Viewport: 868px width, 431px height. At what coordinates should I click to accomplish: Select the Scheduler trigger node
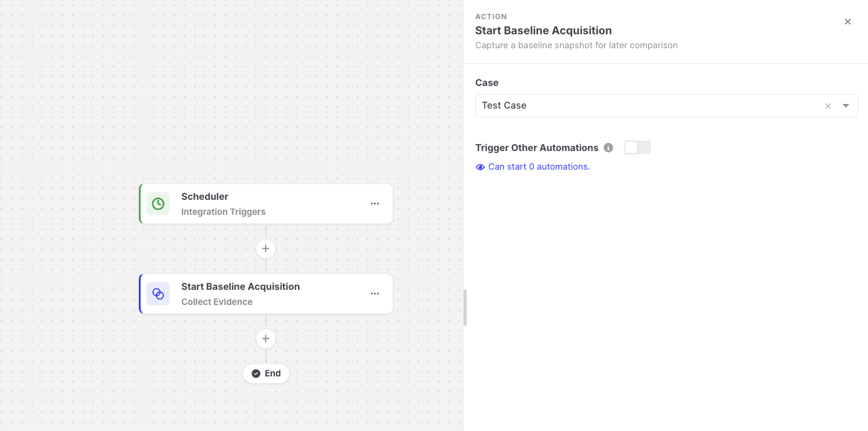[x=266, y=204]
